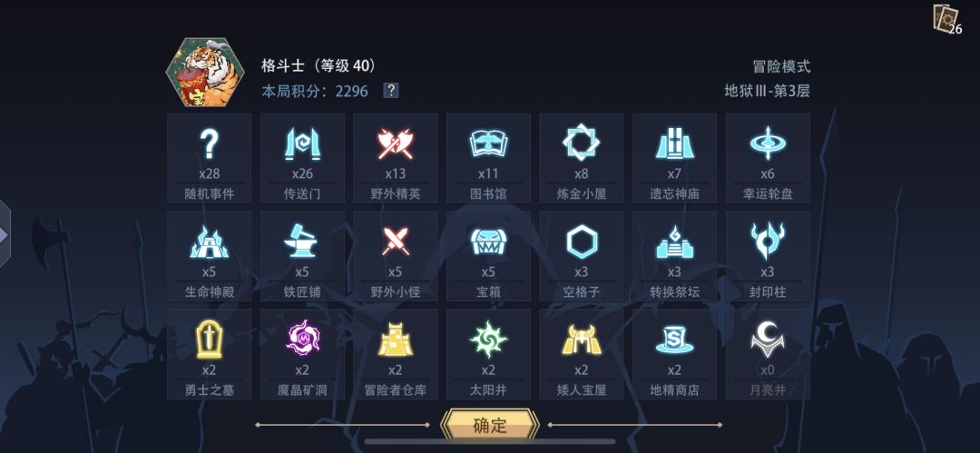Viewport: 980px width, 453px height.
Task: Select the 传送门 portal icon
Action: [x=302, y=144]
